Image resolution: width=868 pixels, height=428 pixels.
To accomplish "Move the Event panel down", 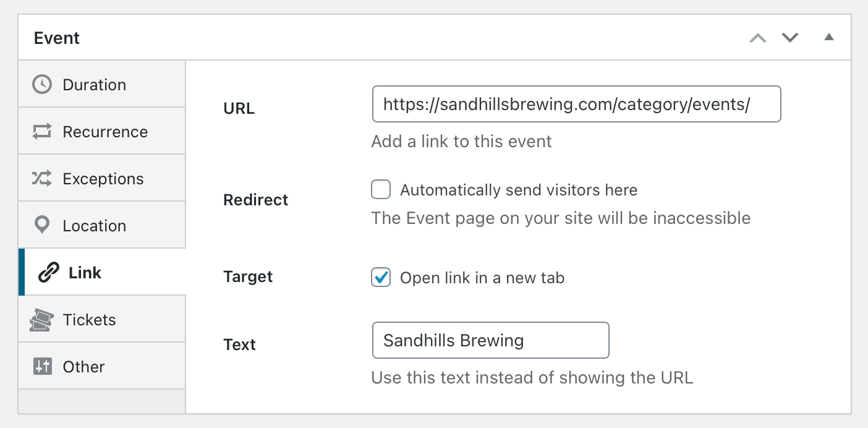I will coord(789,38).
